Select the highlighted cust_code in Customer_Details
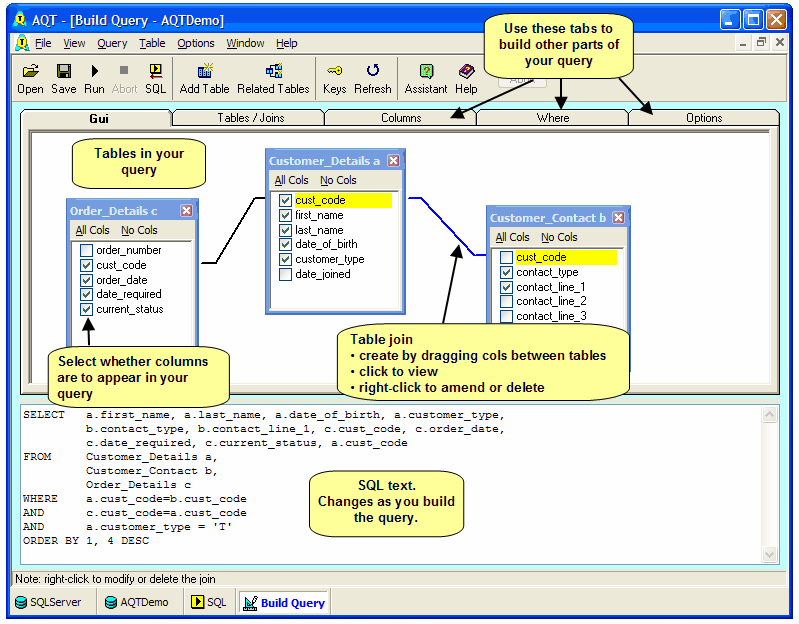The width and height of the screenshot is (799, 624). coord(343,200)
